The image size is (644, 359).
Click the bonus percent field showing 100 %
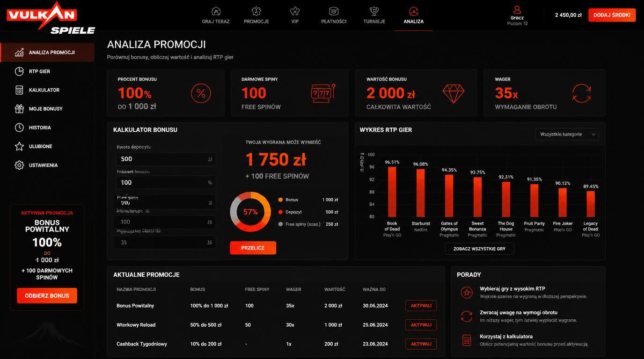(166, 182)
